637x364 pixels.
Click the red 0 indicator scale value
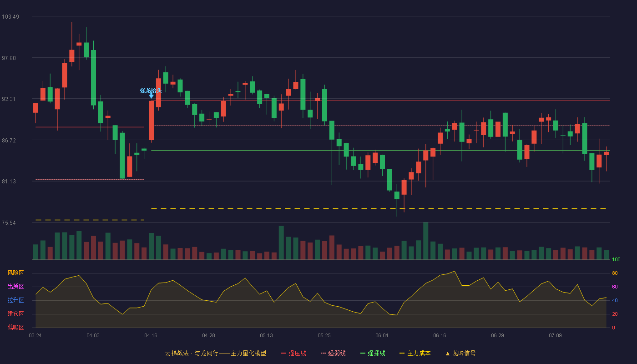click(613, 328)
